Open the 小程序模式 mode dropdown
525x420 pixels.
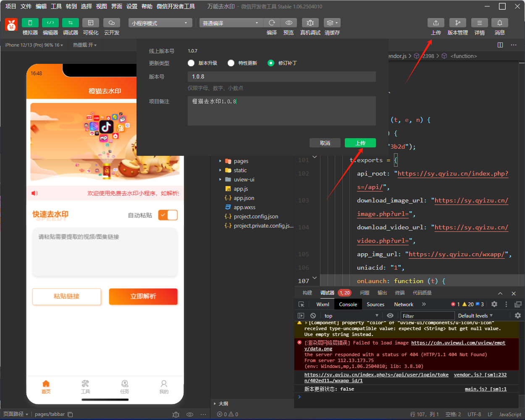pyautogui.click(x=160, y=23)
